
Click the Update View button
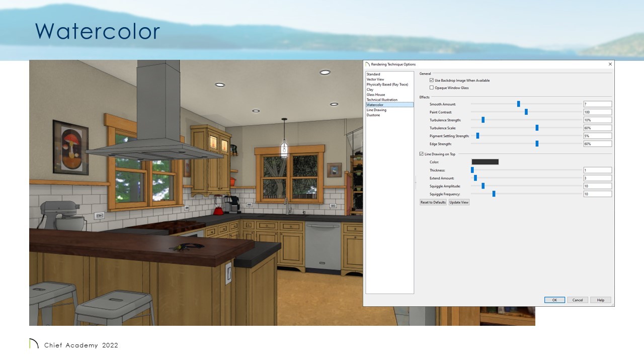(x=459, y=202)
